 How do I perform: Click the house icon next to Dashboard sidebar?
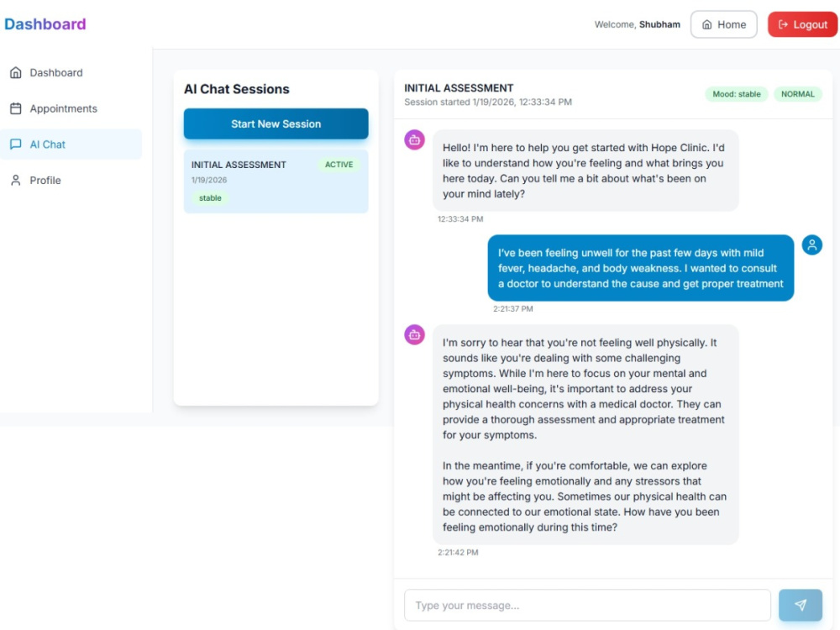point(16,72)
